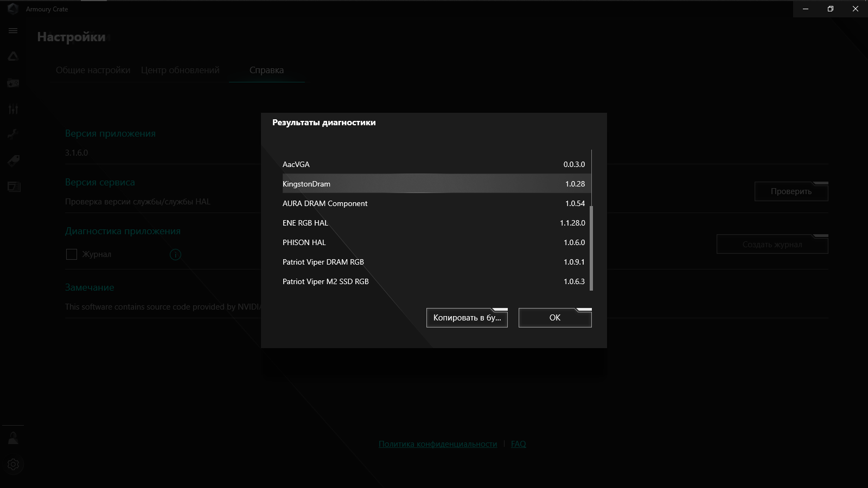
Task: Open the Aura Sync triangle icon in sidebar
Action: coord(13,56)
